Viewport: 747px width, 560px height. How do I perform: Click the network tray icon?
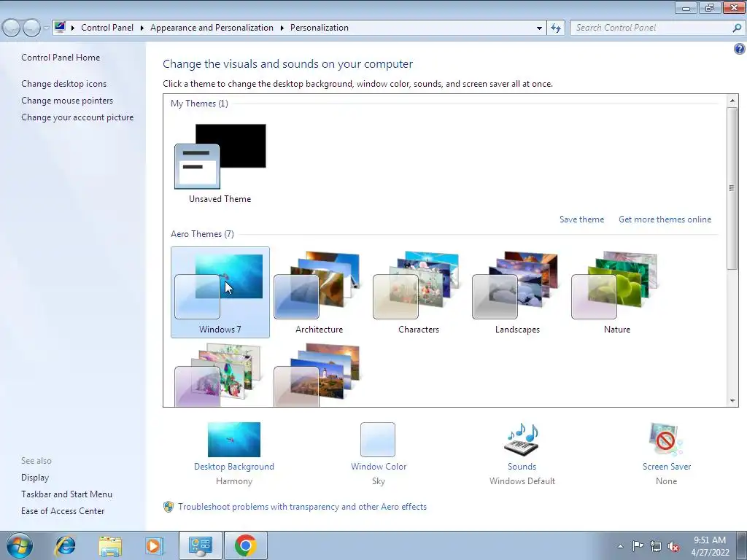pyautogui.click(x=656, y=546)
